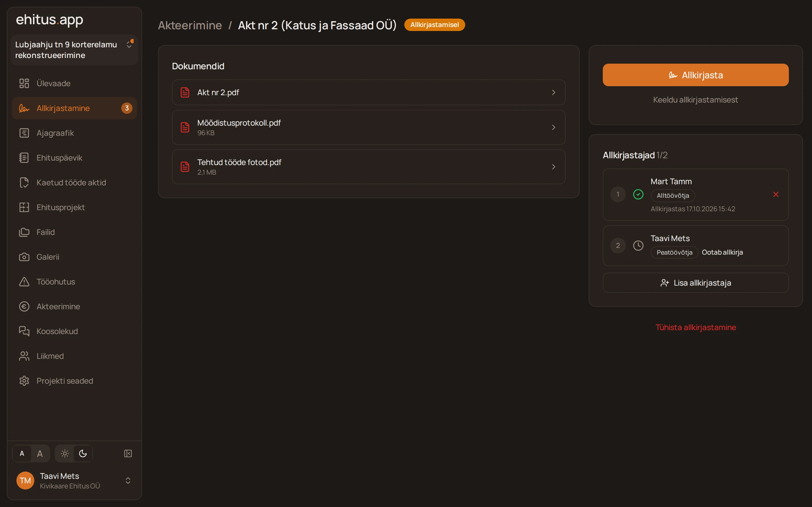
Task: Click Lisa allkirjastaja button
Action: [x=696, y=283]
